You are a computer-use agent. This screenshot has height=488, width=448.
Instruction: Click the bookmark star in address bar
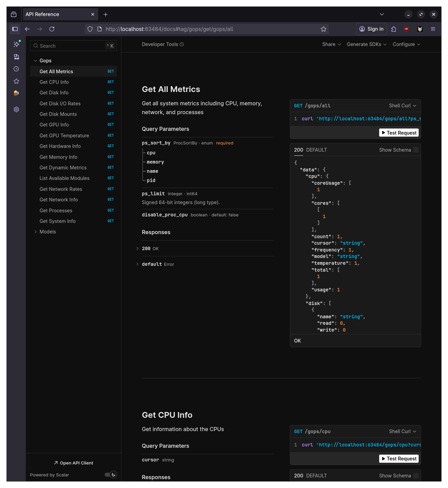coord(323,29)
